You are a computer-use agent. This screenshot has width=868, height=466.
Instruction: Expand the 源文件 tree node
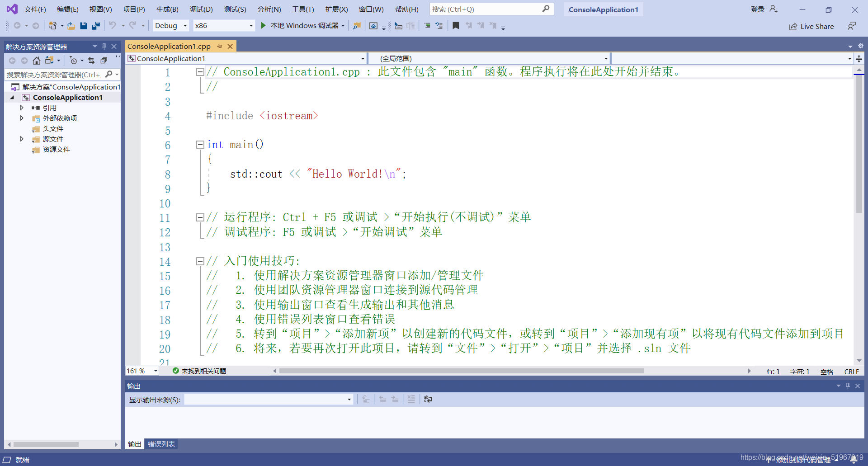[x=21, y=139]
